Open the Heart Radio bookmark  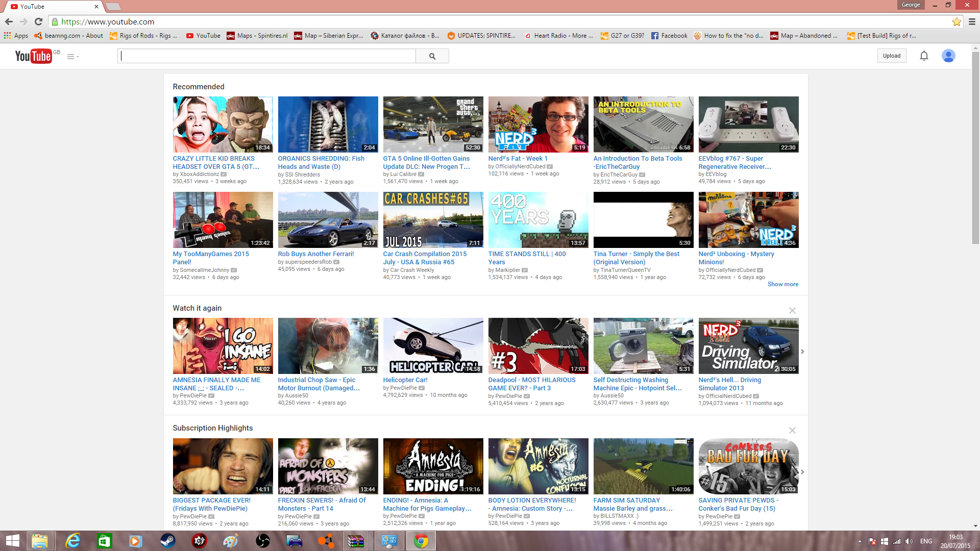[x=558, y=36]
